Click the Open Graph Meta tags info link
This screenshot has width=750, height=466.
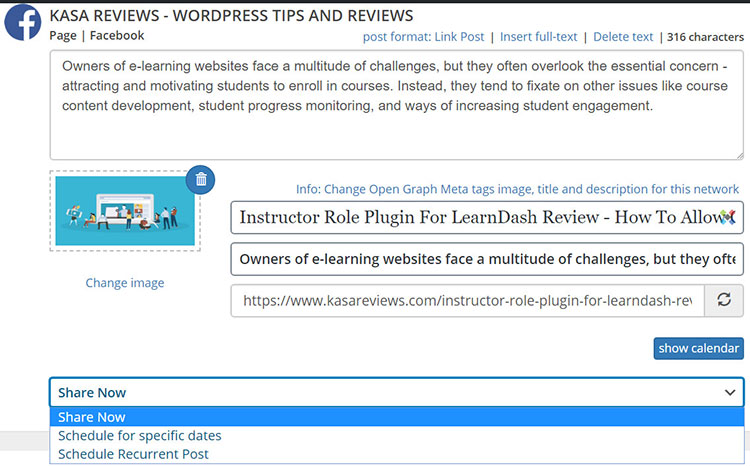pyautogui.click(x=517, y=189)
